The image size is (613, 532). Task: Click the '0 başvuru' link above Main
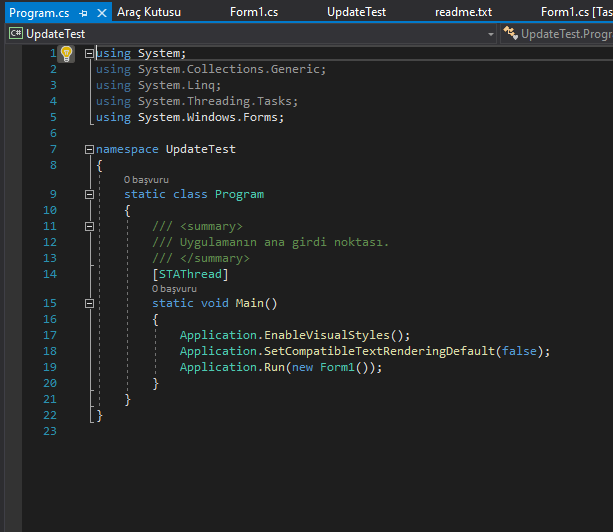coord(174,289)
